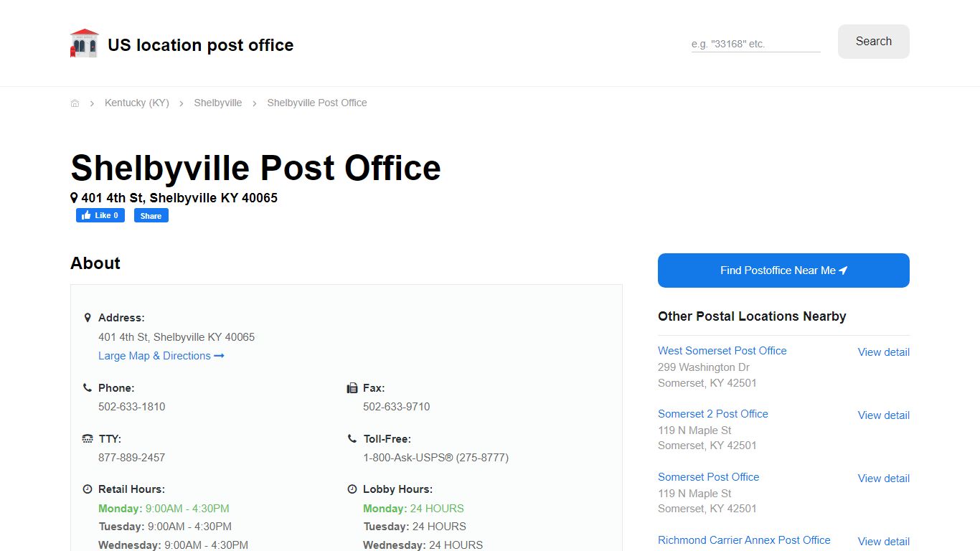Image resolution: width=980 pixels, height=551 pixels.
Task: Click the 401 4th St address in About box
Action: [x=176, y=337]
